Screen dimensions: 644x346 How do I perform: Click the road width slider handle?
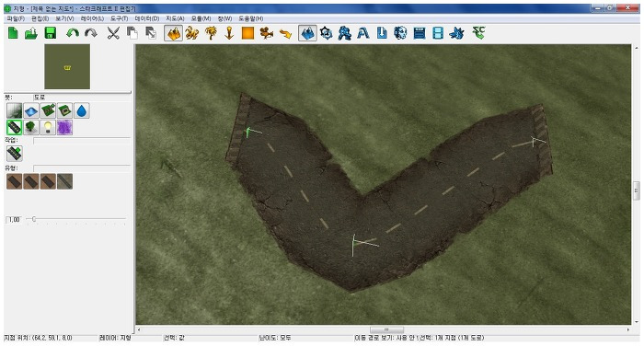tap(34, 219)
